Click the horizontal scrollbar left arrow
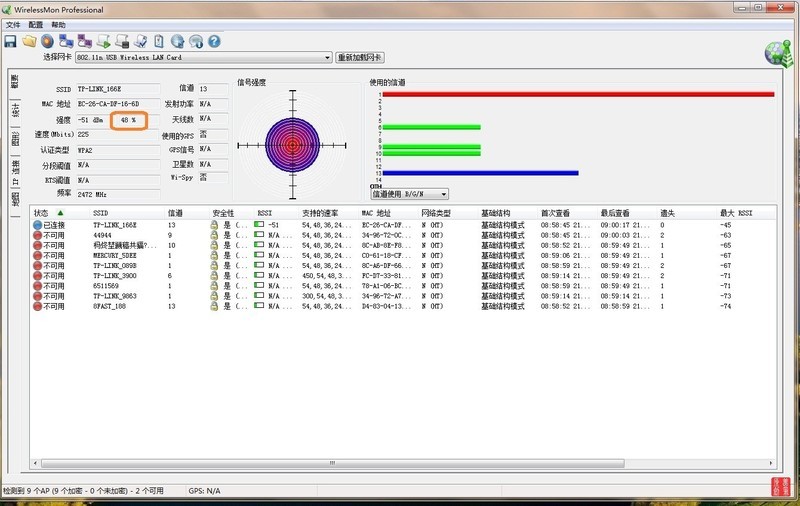The height and width of the screenshot is (506, 800). pos(35,463)
